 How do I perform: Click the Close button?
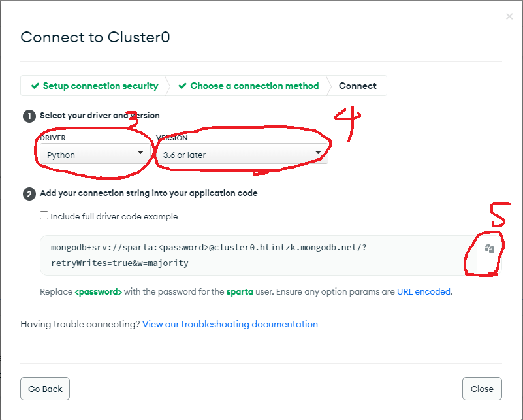tap(482, 389)
